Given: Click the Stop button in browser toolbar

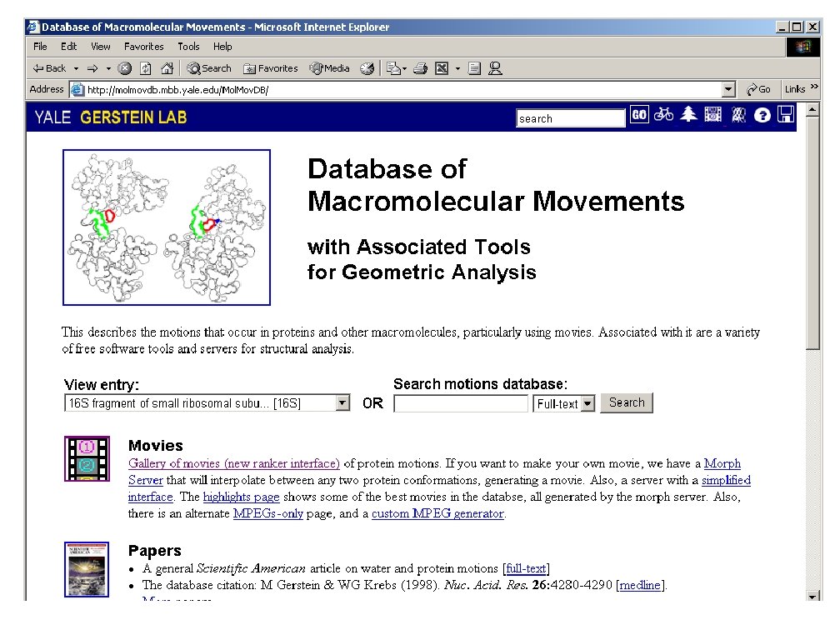Looking at the screenshot, I should click(x=125, y=68).
